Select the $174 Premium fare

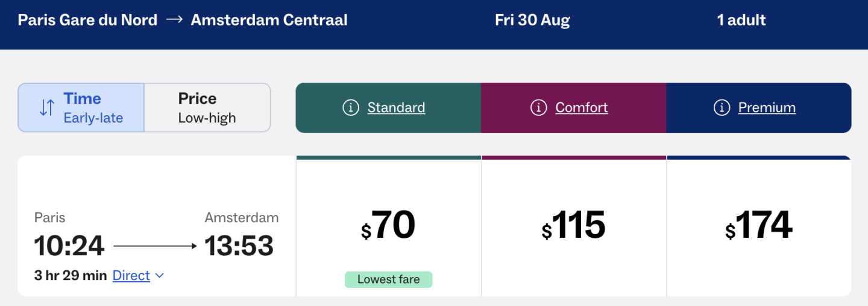758,226
